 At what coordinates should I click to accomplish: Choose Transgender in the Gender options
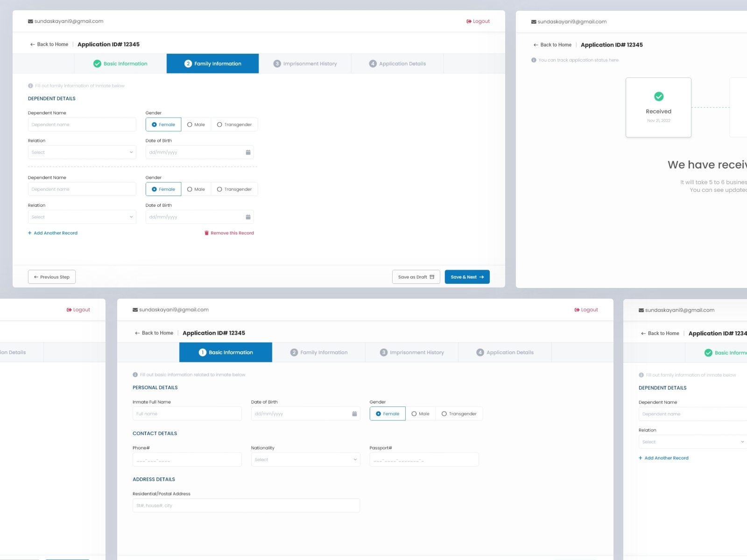point(219,124)
